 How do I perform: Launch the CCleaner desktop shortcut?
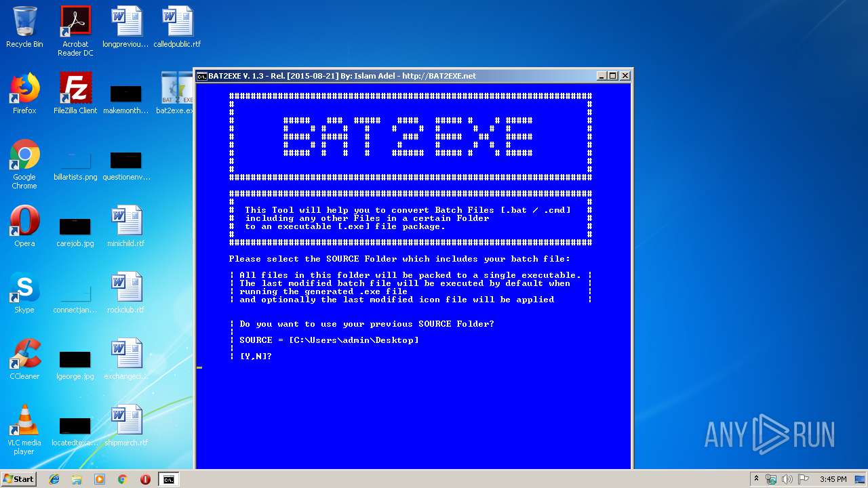pos(24,359)
